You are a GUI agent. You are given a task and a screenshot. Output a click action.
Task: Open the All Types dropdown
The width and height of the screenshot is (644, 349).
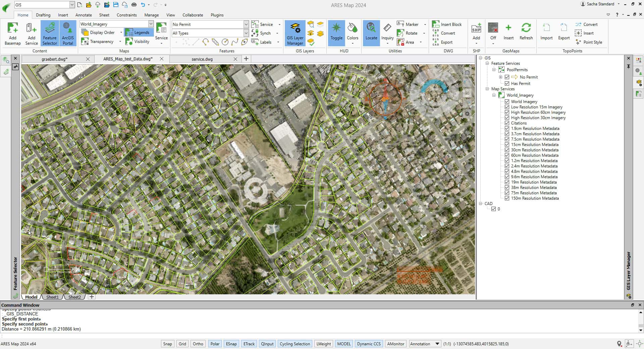tap(246, 33)
